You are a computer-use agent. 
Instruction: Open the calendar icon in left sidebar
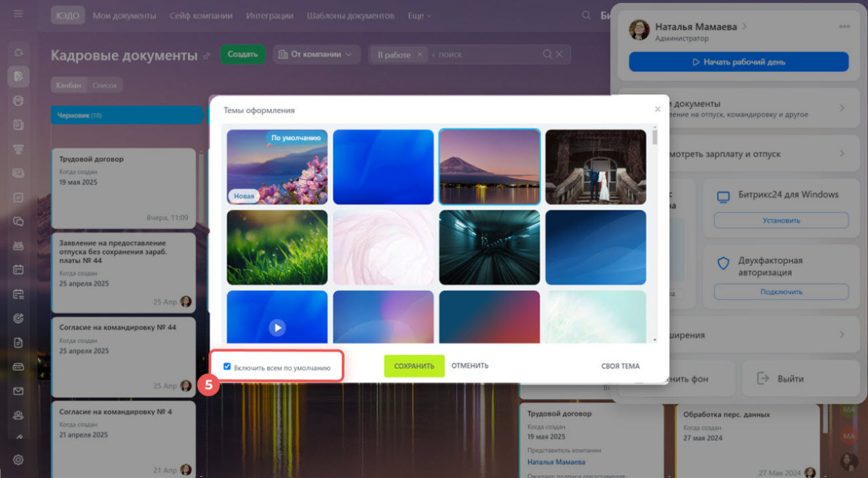point(18,269)
